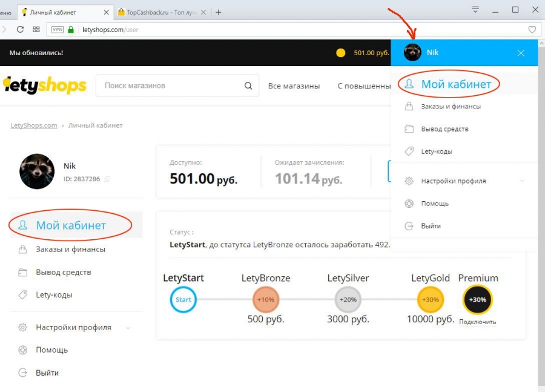This screenshot has height=392, width=545.
Task: Open the browser tab menu icon
Action: (475, 10)
